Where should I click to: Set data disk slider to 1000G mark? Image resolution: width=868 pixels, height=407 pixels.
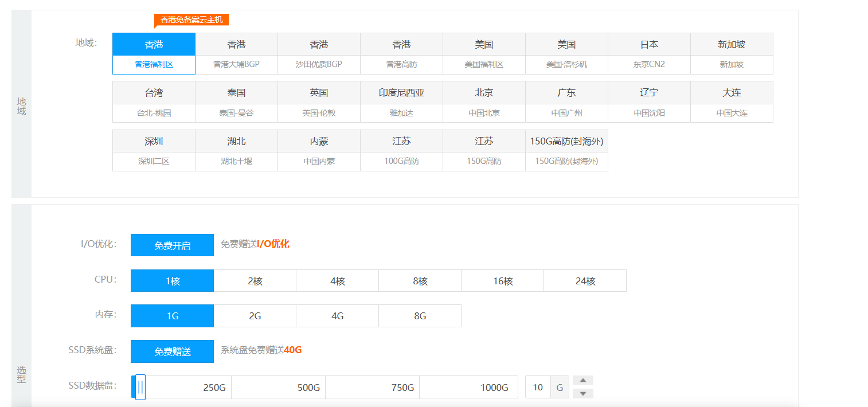(x=494, y=388)
